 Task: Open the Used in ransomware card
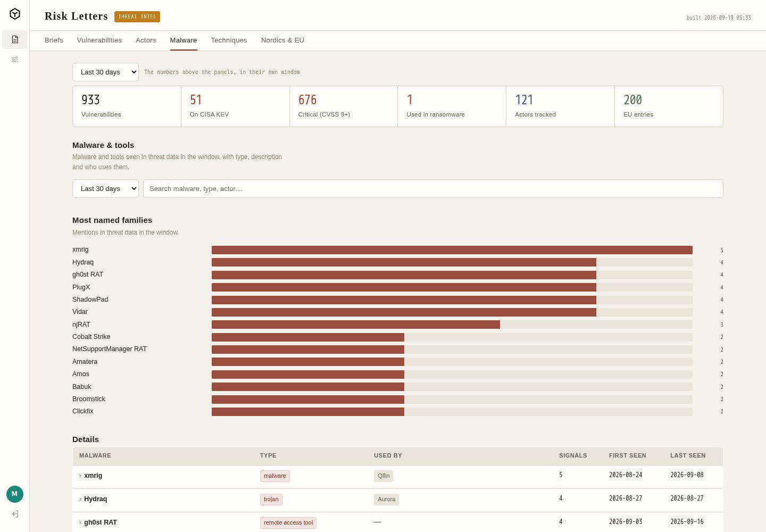tap(452, 106)
